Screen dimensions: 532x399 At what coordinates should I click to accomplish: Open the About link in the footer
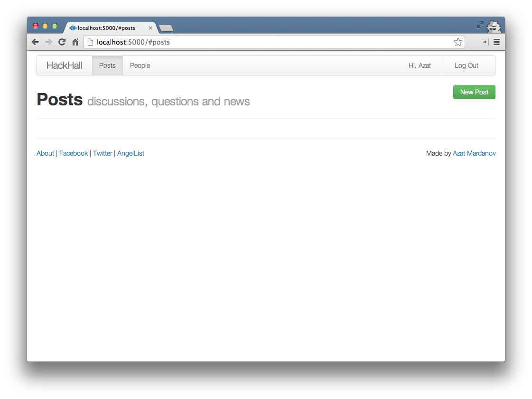tap(45, 153)
